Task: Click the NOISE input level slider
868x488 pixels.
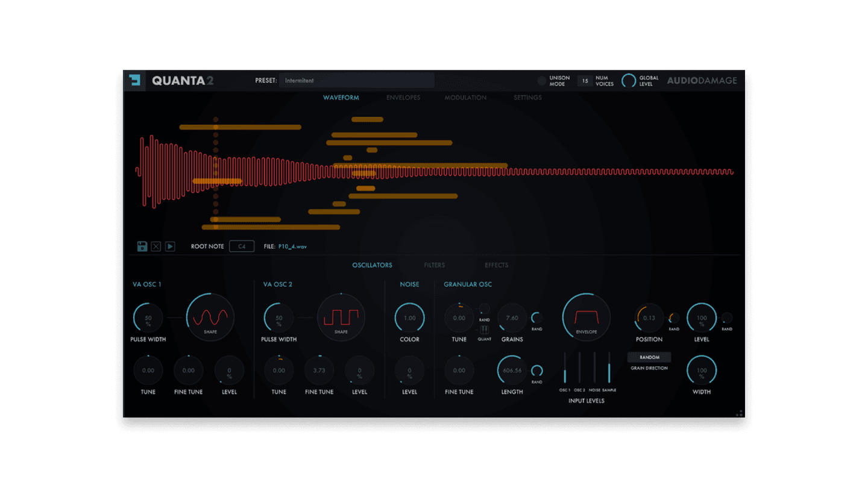Action: [594, 368]
